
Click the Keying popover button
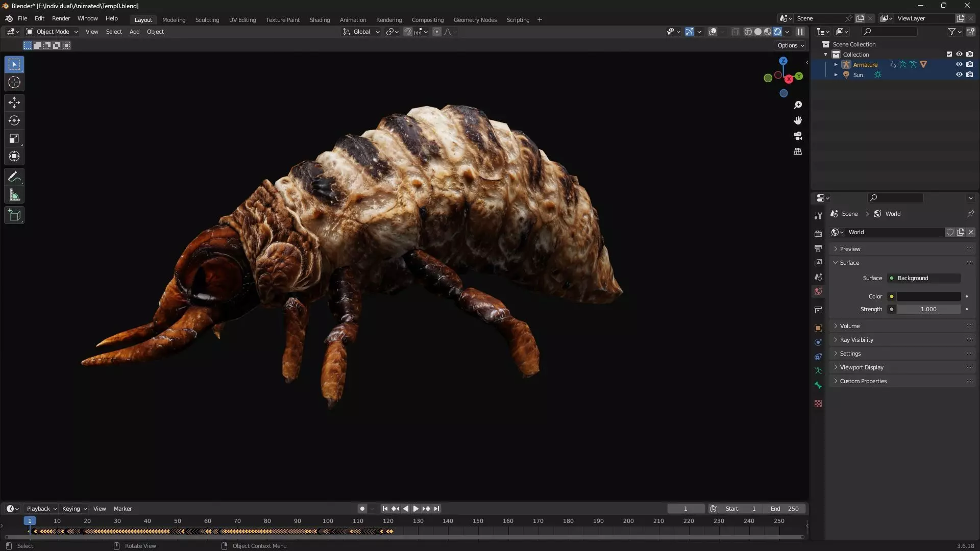pyautogui.click(x=74, y=509)
